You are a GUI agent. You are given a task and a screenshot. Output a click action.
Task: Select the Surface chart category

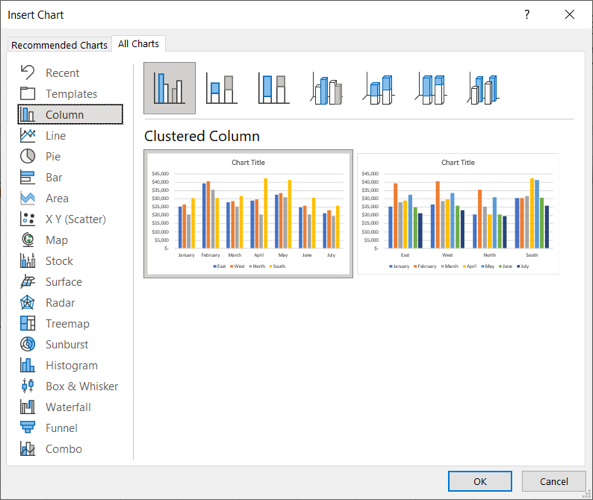click(70, 281)
